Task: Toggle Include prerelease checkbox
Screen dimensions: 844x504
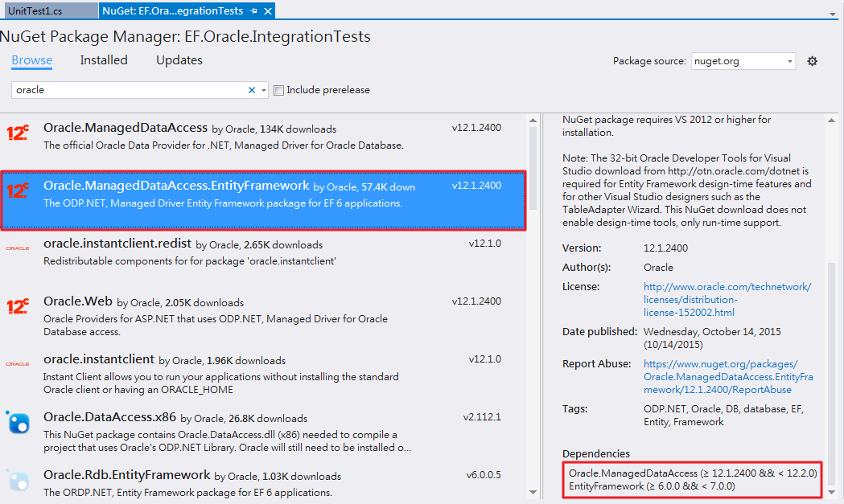Action: (279, 90)
